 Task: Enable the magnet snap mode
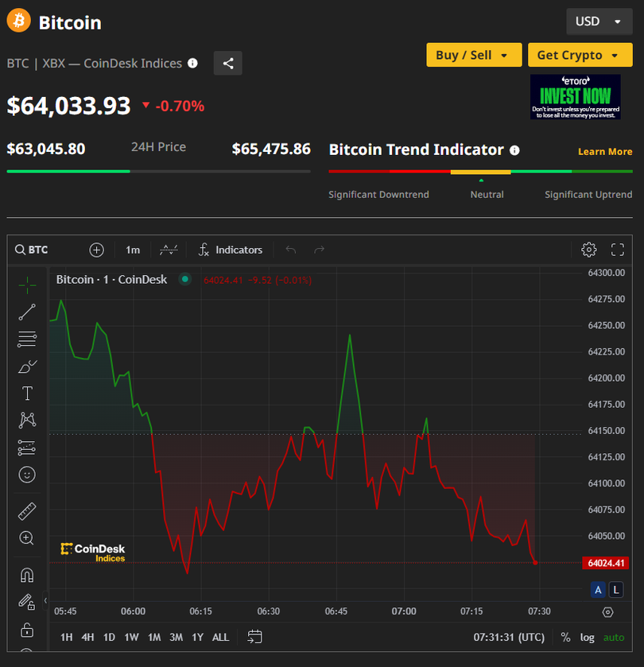point(27,575)
